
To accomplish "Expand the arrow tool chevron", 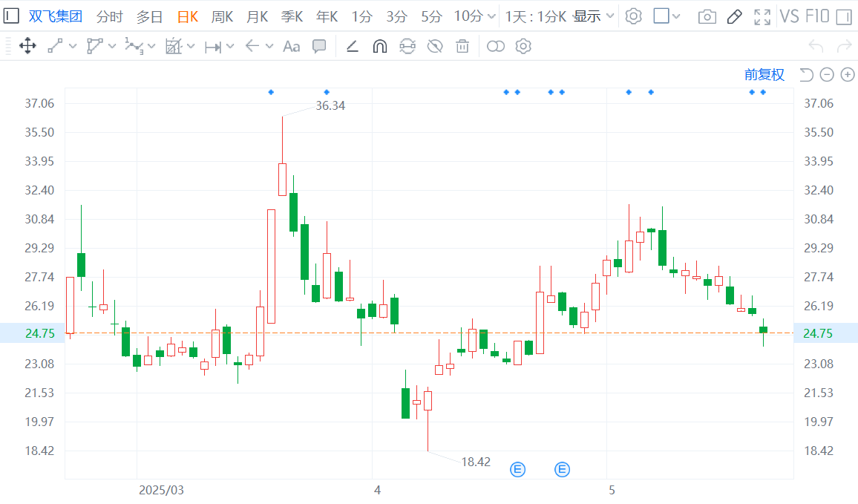I will tap(269, 47).
